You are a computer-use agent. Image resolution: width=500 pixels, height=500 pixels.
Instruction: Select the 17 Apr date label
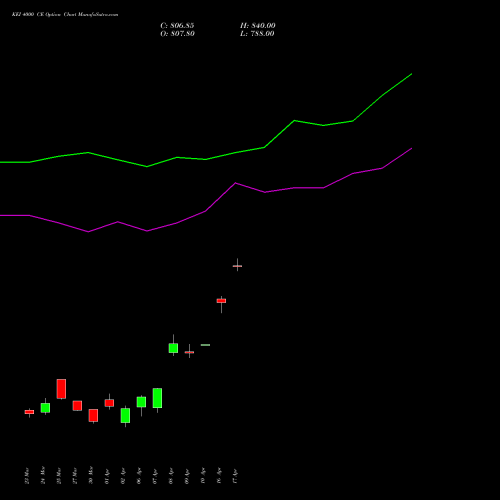click(235, 477)
